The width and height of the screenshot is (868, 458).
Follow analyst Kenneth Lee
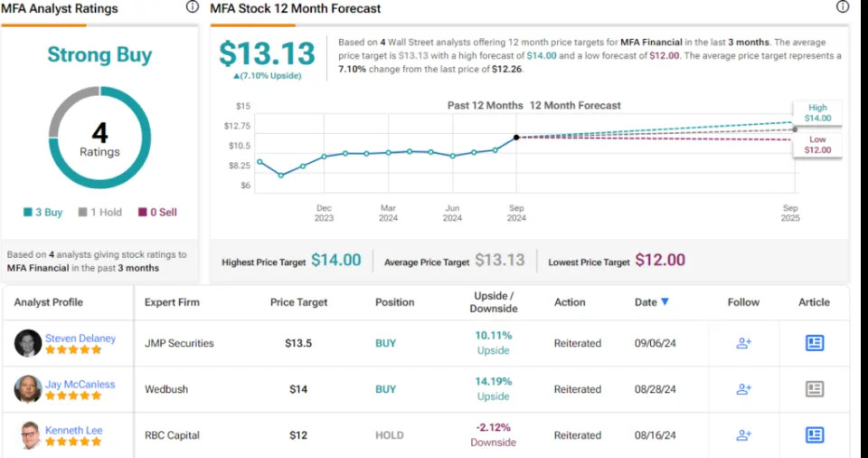[743, 435]
